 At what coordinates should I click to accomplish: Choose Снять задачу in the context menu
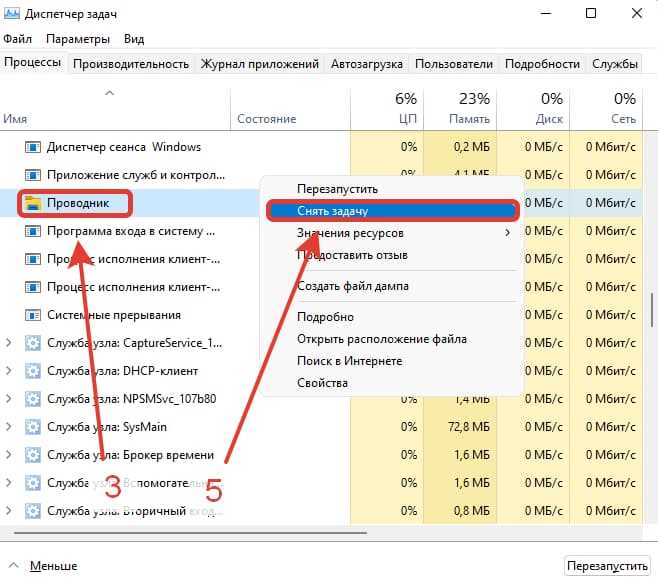(393, 211)
